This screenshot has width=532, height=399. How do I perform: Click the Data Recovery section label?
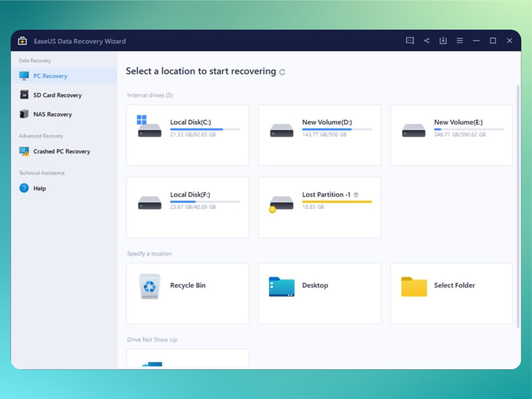(x=35, y=60)
